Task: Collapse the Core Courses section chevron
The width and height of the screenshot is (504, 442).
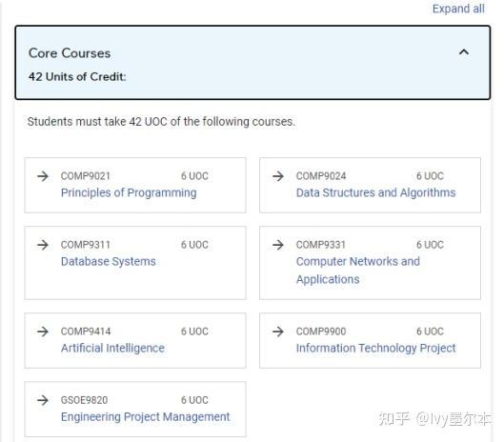Action: (464, 52)
